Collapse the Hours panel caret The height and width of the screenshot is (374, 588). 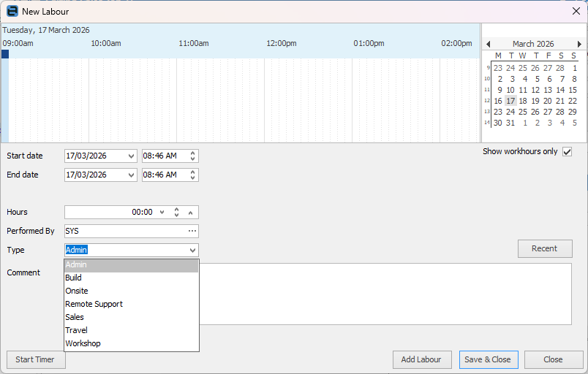[x=190, y=213]
